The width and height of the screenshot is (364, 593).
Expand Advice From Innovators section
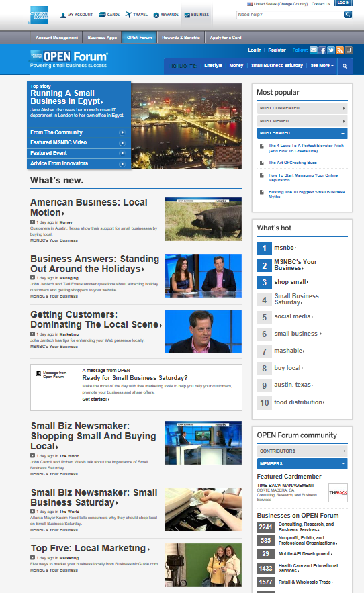click(79, 163)
